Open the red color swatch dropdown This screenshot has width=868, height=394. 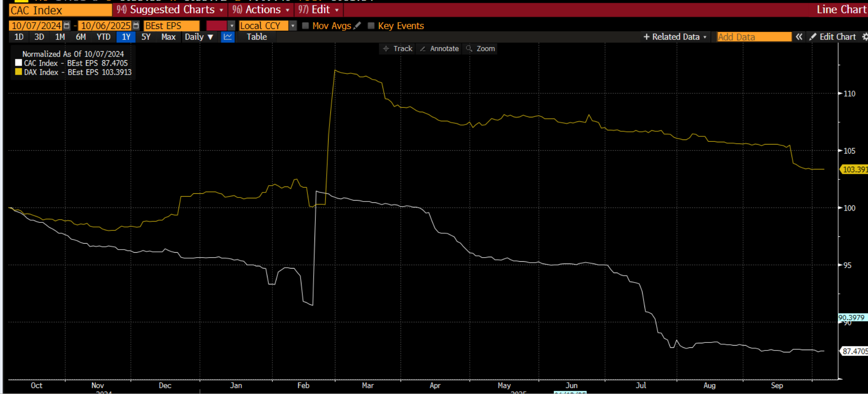point(232,26)
